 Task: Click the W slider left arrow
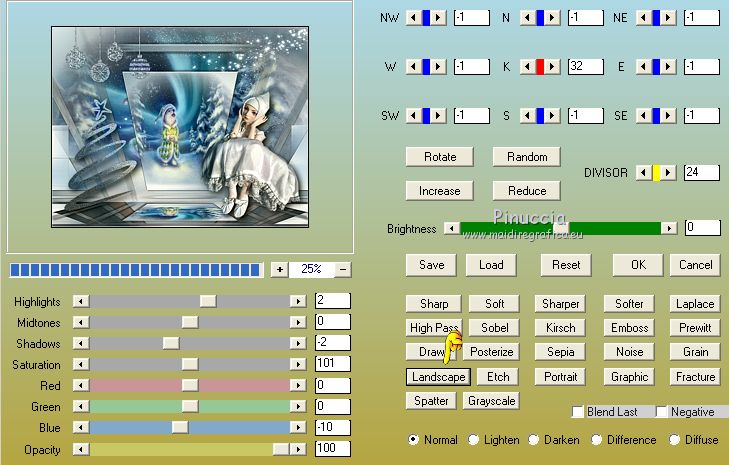tap(413, 66)
